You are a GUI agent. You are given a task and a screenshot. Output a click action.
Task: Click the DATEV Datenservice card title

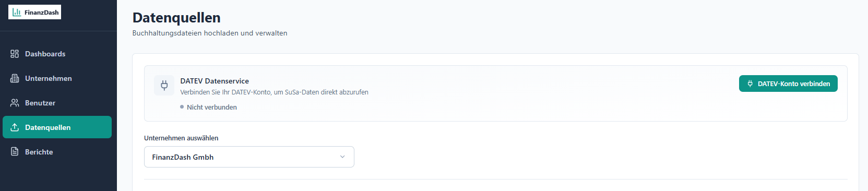point(215,81)
